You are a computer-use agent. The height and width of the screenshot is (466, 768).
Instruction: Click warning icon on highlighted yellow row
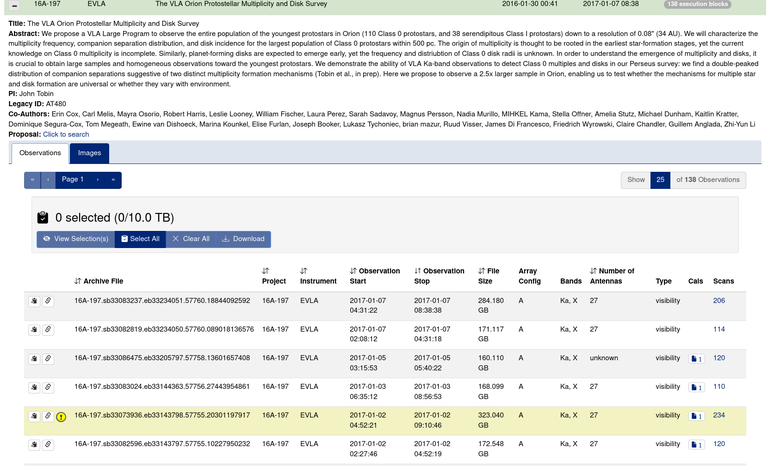(61, 415)
